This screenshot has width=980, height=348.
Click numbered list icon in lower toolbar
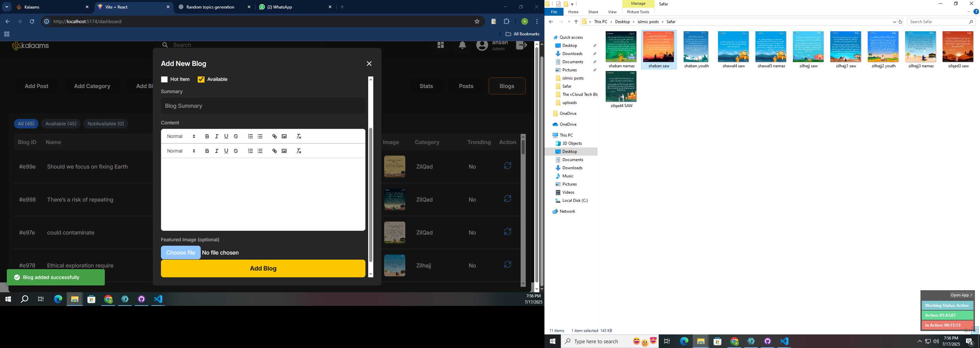point(250,151)
